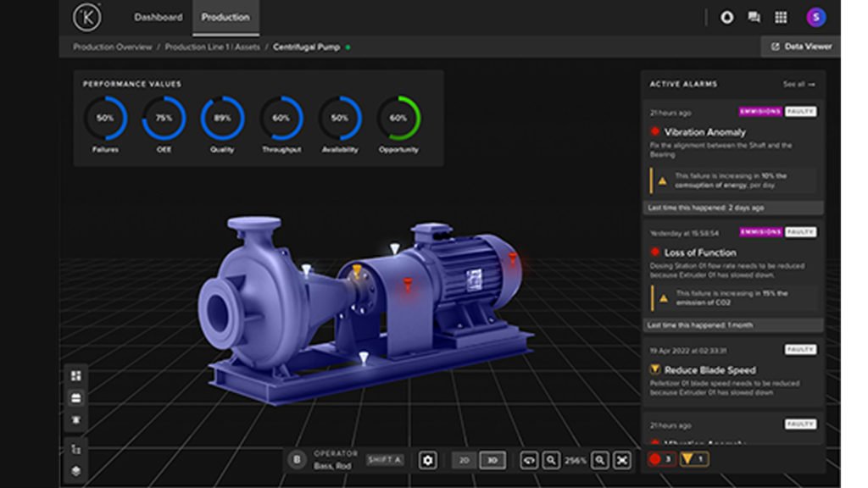Image resolution: width=868 pixels, height=488 pixels.
Task: Select the zoom magnifier icon in bottom toolbar
Action: pos(549,460)
